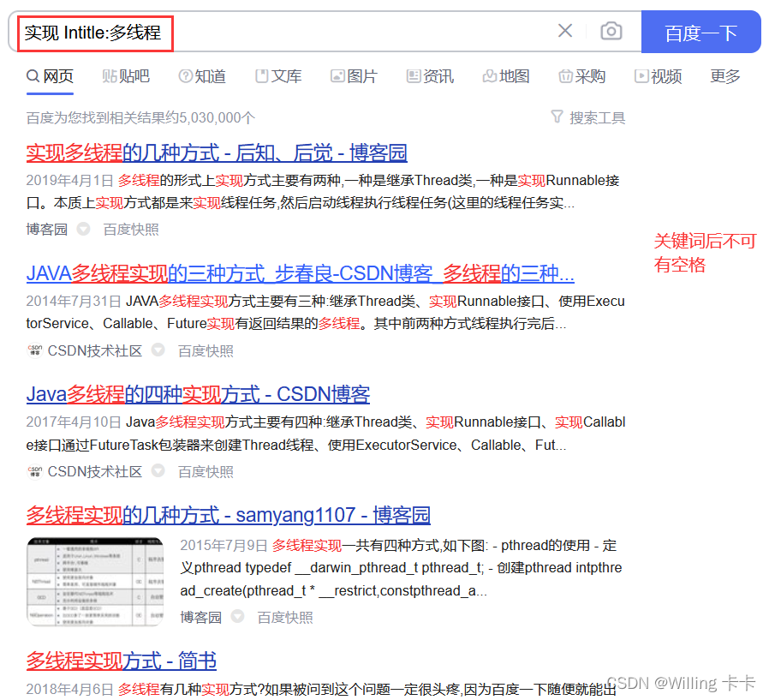Click the magnifier icon on 网页 tab
The width and height of the screenshot is (769, 700).
tap(33, 76)
